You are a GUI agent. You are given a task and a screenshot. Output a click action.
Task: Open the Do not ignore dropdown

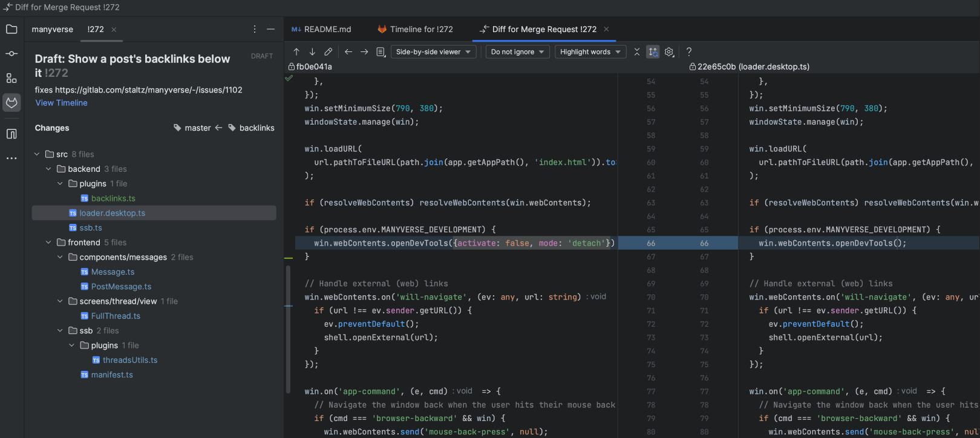517,52
